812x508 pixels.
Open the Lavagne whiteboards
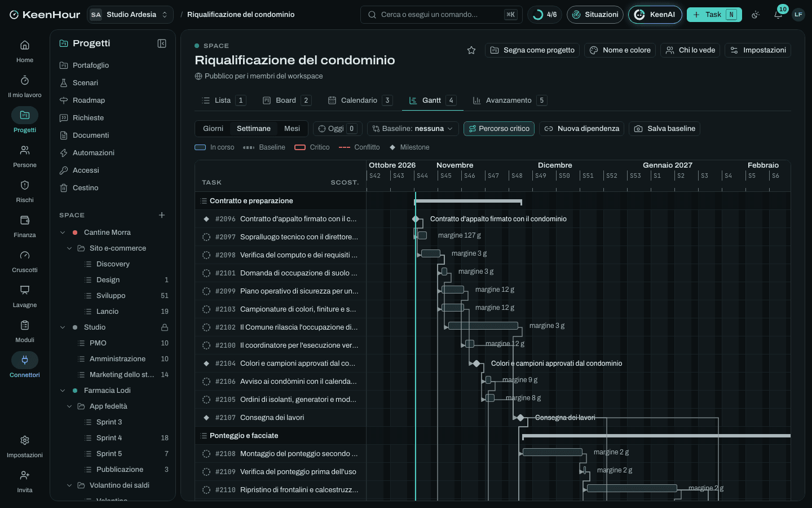click(25, 296)
